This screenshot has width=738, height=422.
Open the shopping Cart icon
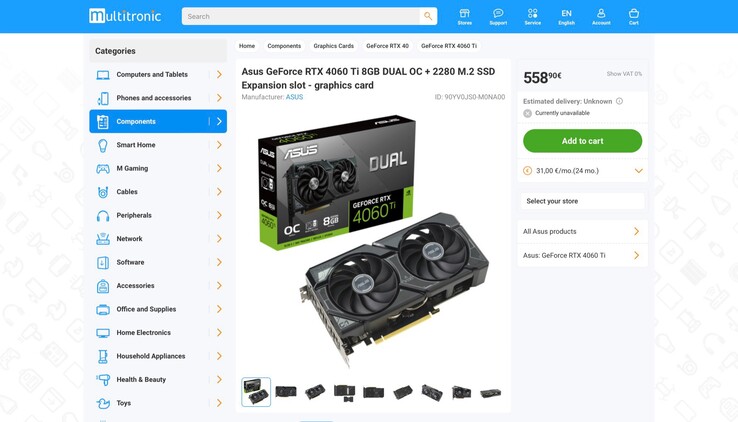[634, 16]
